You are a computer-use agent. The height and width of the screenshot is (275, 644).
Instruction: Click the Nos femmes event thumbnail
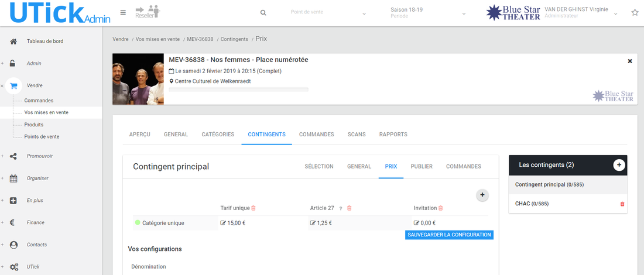pos(138,79)
